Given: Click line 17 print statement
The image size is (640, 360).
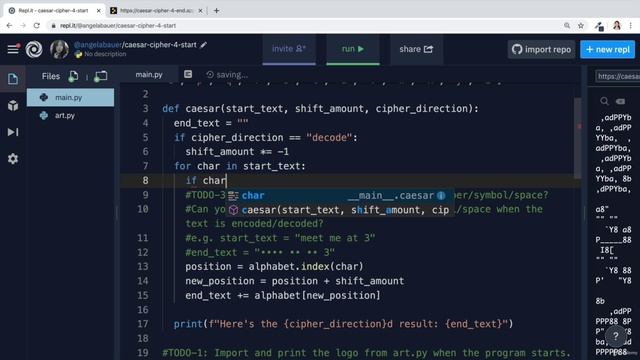Looking at the screenshot, I should [x=343, y=324].
